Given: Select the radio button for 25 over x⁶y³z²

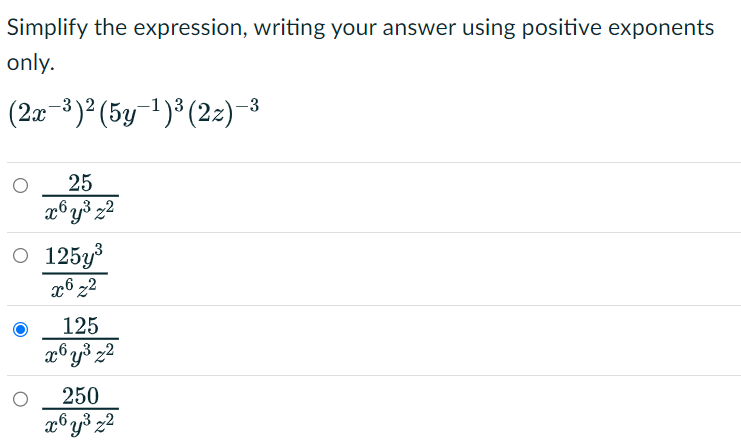Looking at the screenshot, I should coord(20,185).
